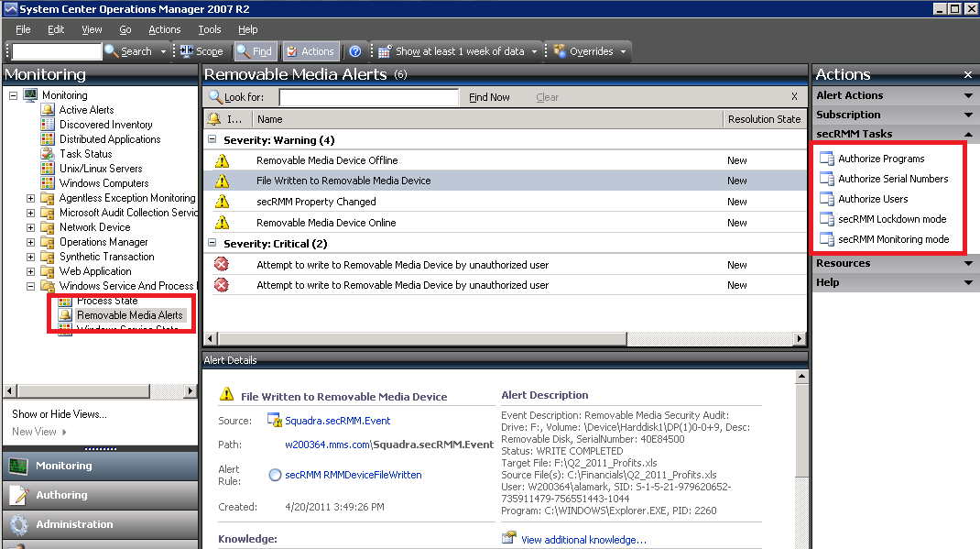Click the Authorize Users task icon
The height and width of the screenshot is (549, 980).
pyautogui.click(x=827, y=199)
